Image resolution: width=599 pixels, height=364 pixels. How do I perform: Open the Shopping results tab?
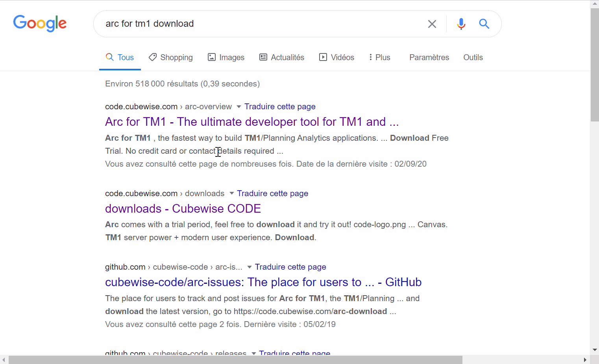tap(171, 57)
